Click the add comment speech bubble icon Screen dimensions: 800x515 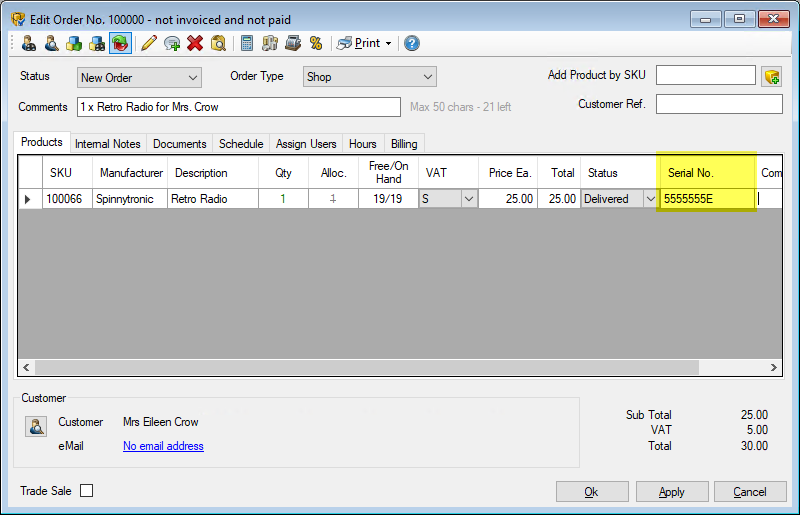coord(172,43)
